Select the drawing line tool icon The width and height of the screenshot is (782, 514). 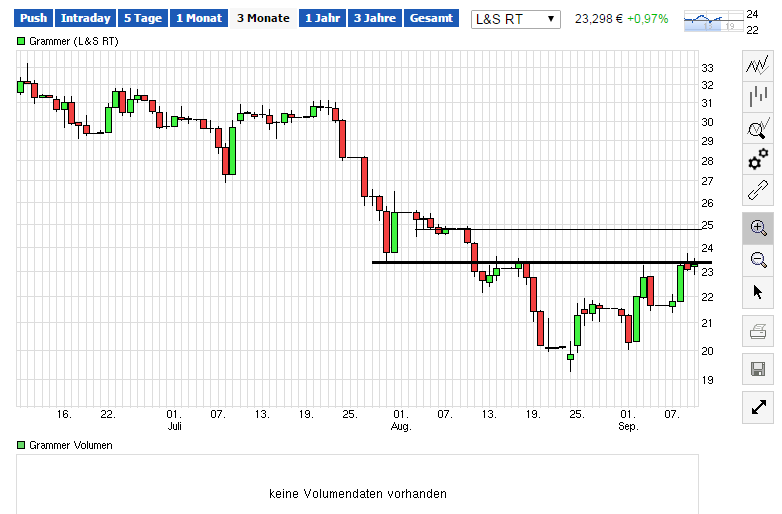click(758, 190)
